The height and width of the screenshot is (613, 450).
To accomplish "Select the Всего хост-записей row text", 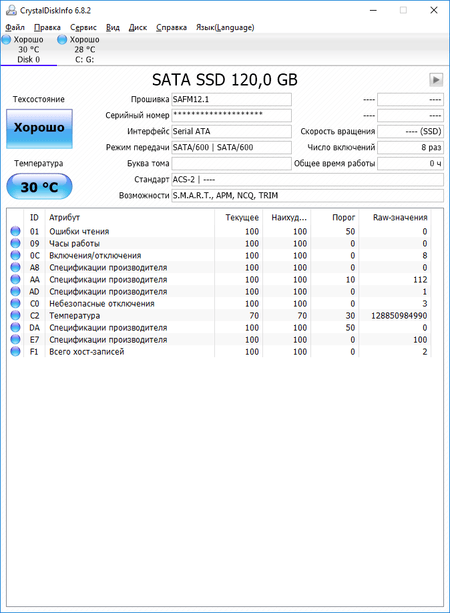I will [86, 352].
